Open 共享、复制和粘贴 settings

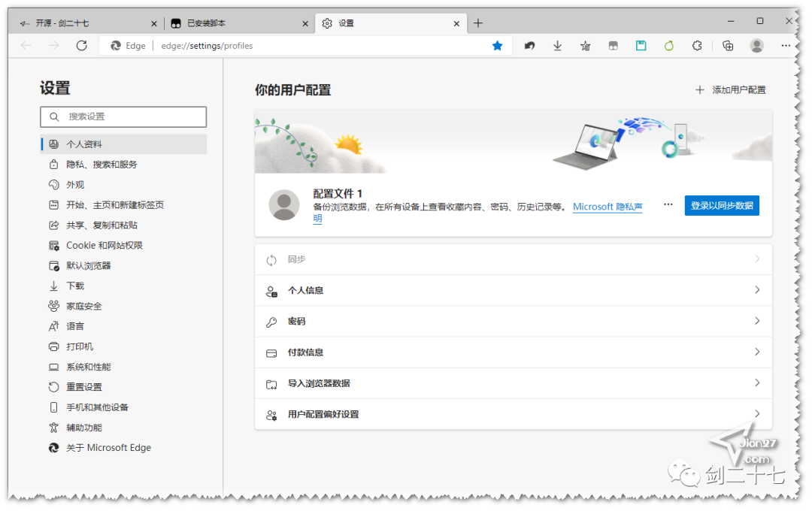point(124,225)
